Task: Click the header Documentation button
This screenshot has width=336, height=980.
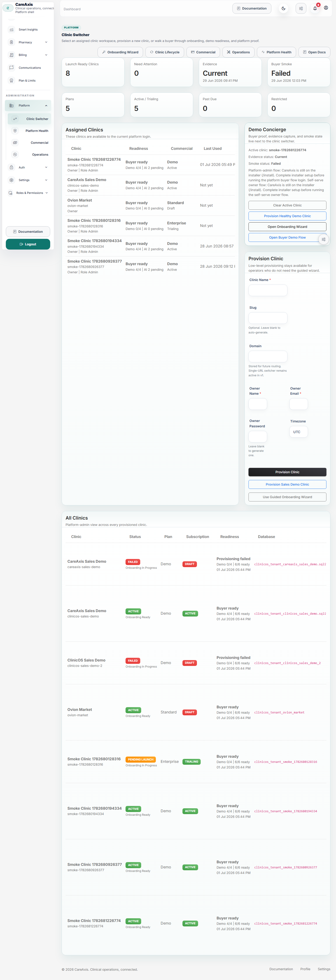Action: coord(252,8)
